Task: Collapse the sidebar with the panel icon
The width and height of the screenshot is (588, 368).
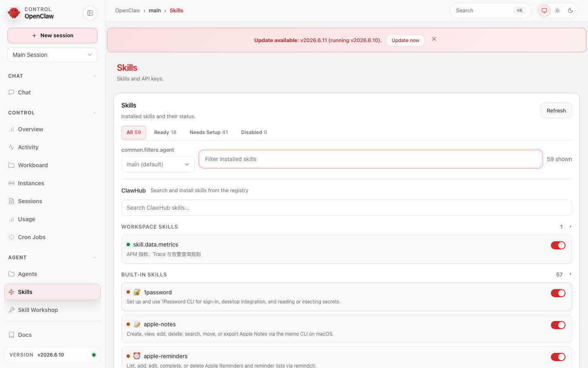Action: coord(90,13)
